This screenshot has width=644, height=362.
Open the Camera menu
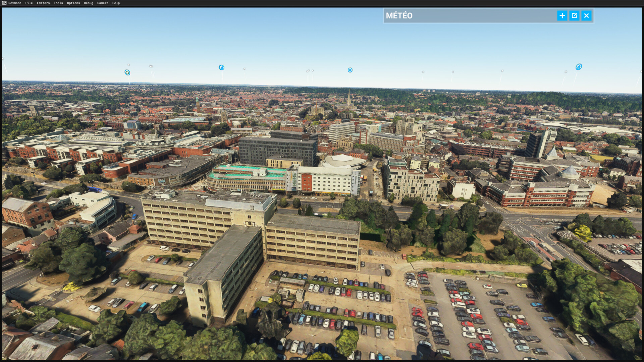103,3
